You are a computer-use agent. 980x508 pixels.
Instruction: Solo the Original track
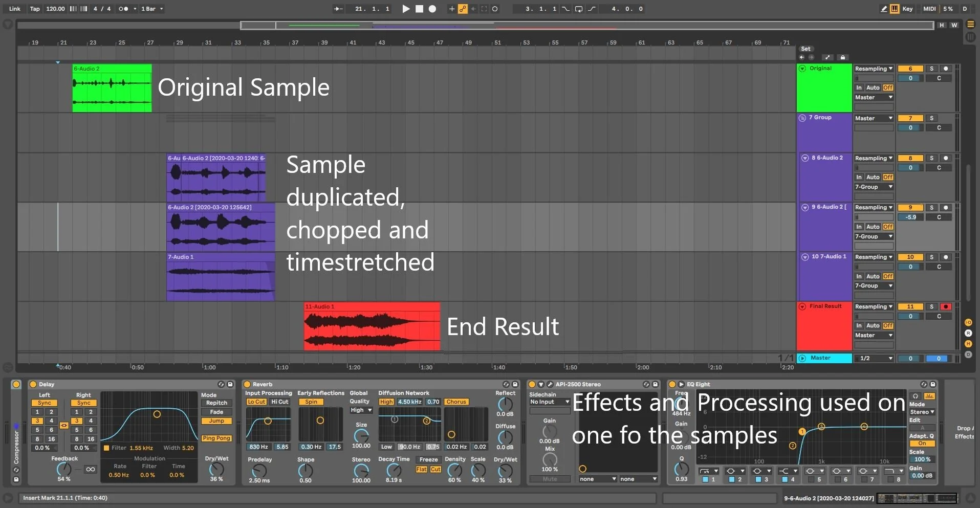click(x=931, y=69)
